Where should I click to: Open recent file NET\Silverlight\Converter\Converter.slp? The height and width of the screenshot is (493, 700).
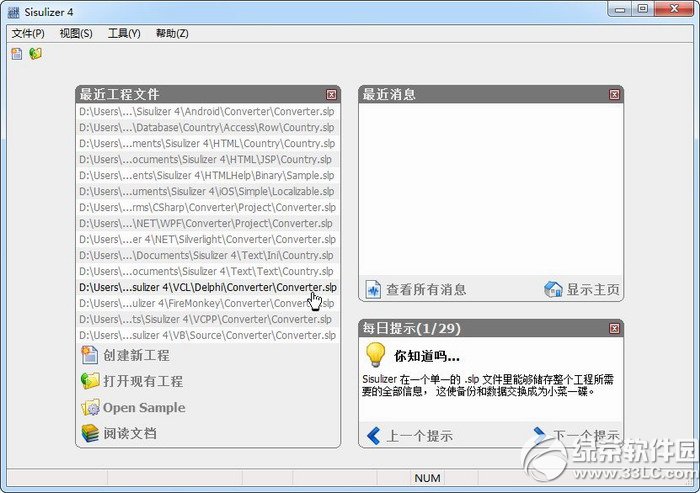pos(208,239)
